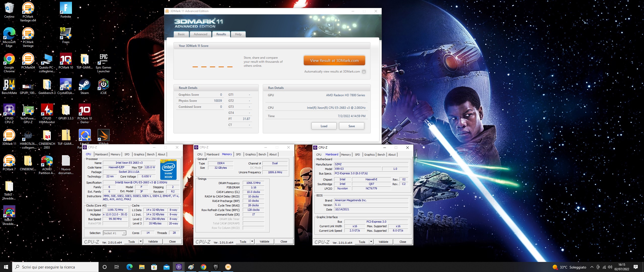Launch TechPowerUp GPU-Z desktop icon

click(x=28, y=113)
